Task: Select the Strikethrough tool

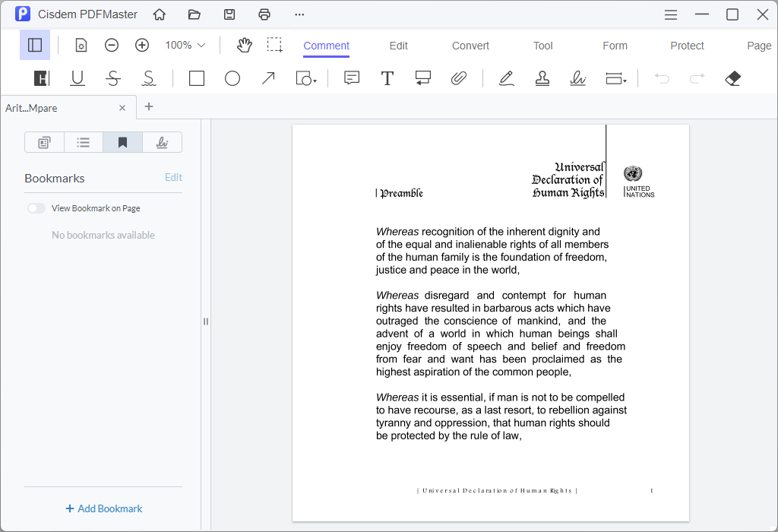Action: point(112,78)
